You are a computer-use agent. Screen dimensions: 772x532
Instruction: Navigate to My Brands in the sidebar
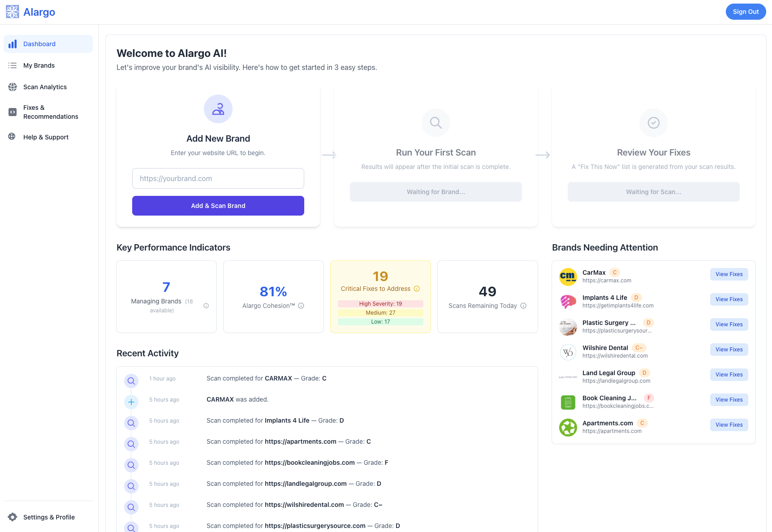pos(39,65)
